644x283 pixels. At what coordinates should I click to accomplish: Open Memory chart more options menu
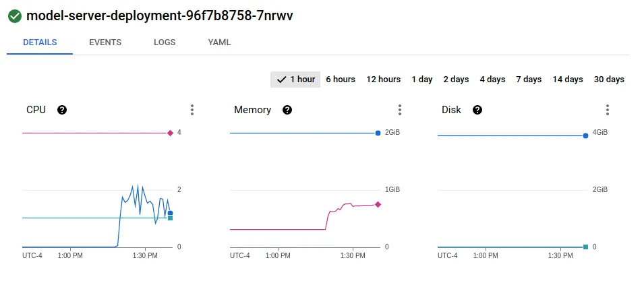[400, 110]
